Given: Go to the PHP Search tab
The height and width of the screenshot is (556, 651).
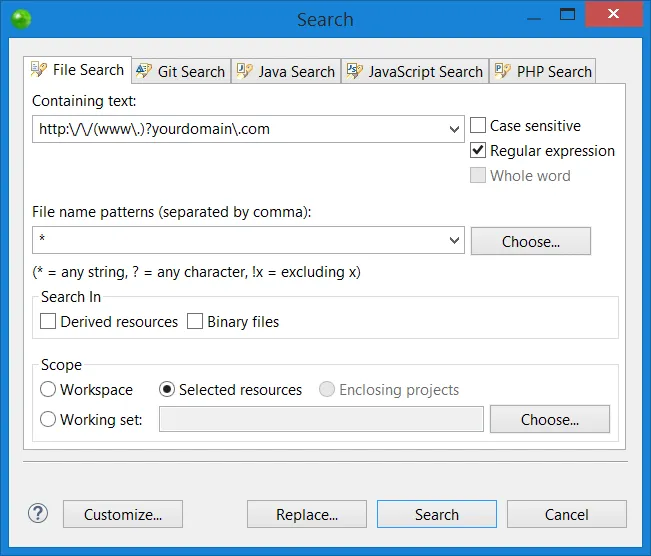Looking at the screenshot, I should [543, 71].
